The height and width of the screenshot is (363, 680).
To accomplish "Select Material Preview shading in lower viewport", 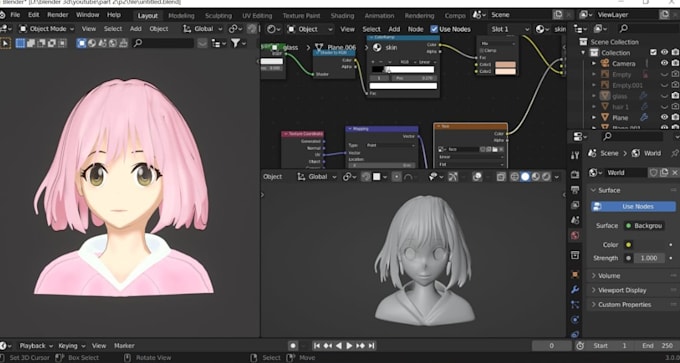I will pos(536,177).
